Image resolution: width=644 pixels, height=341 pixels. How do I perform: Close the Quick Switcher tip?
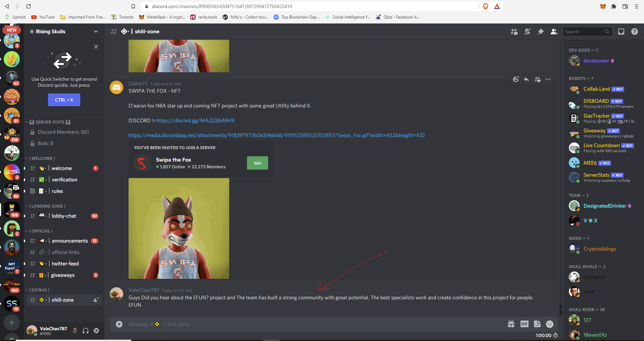click(96, 47)
